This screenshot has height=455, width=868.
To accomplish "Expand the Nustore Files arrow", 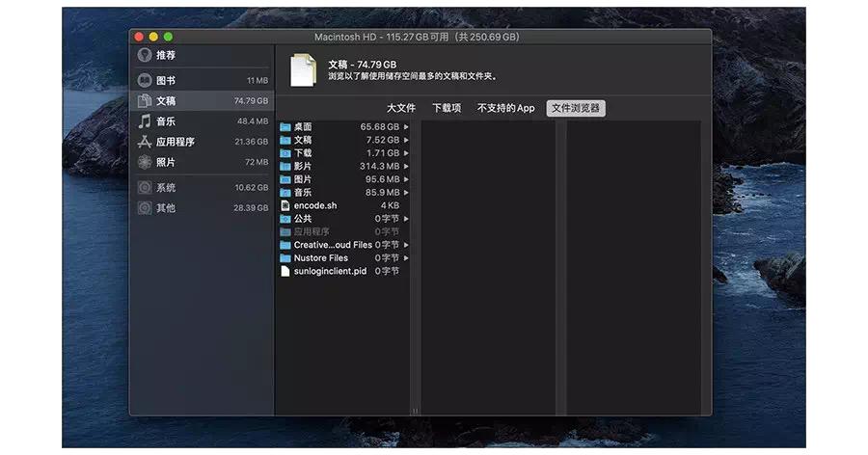I will point(406,258).
